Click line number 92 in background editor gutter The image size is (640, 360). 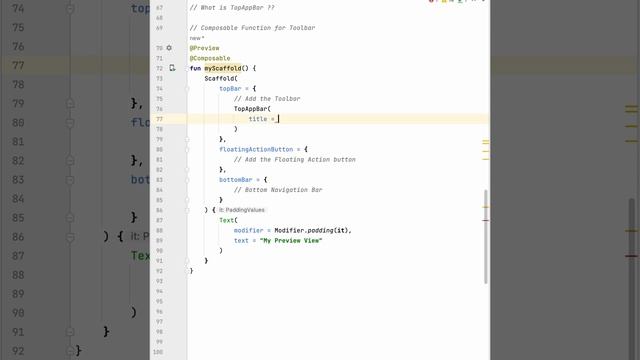18,351
